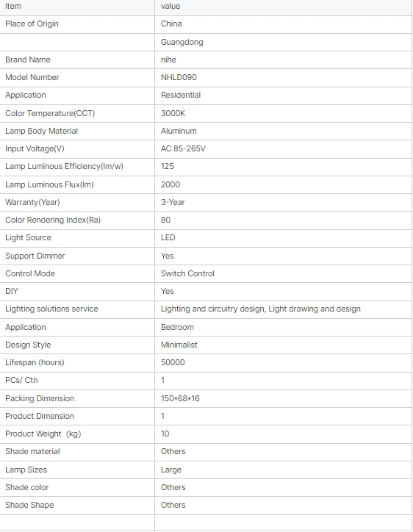The height and width of the screenshot is (532, 413).
Task: Select the Color Temperature(CCT) label
Action: 50,114
